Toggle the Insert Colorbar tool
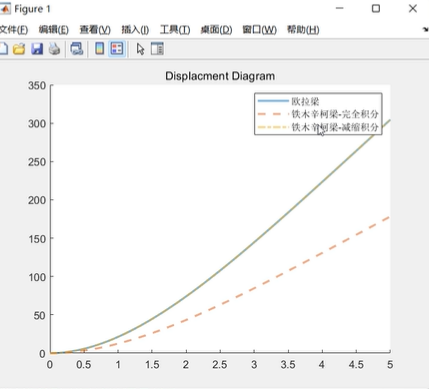 pos(99,49)
